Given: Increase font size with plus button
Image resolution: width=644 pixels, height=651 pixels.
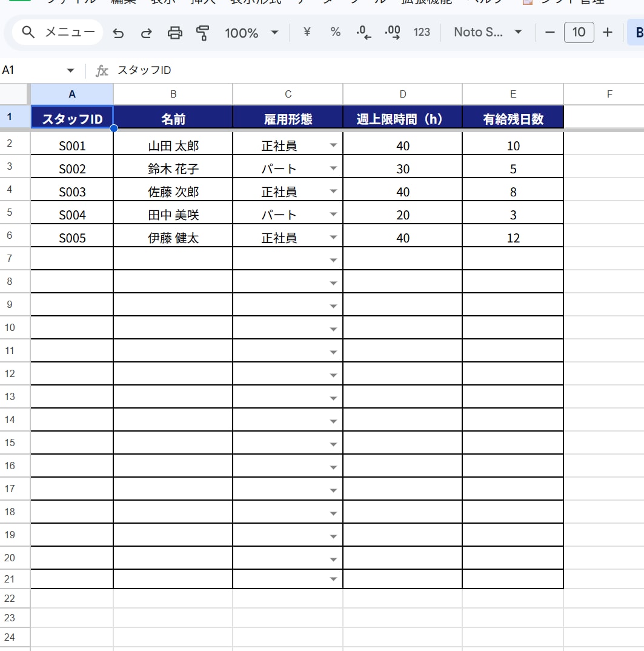Looking at the screenshot, I should pos(608,32).
